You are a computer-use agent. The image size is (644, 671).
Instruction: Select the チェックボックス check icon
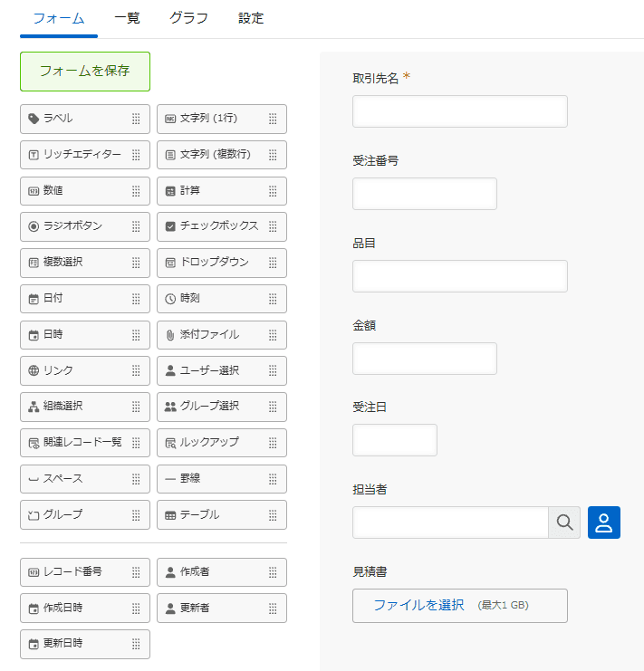click(x=170, y=226)
